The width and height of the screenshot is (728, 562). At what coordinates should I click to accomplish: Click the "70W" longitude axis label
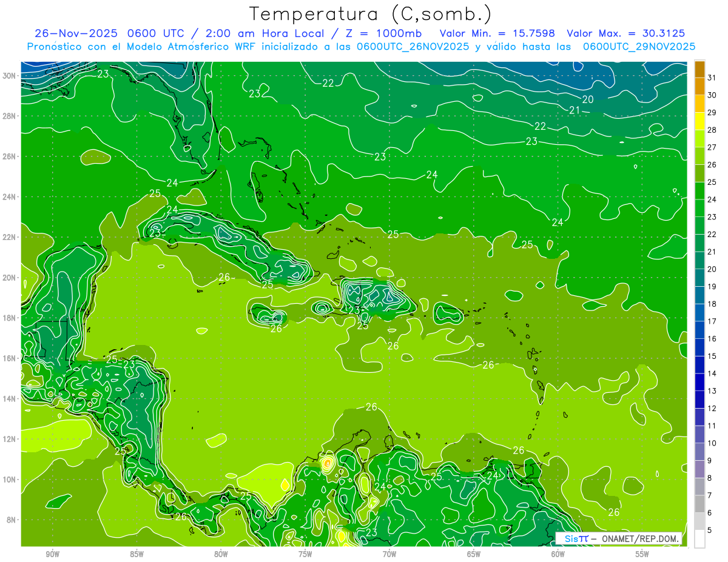tap(389, 554)
